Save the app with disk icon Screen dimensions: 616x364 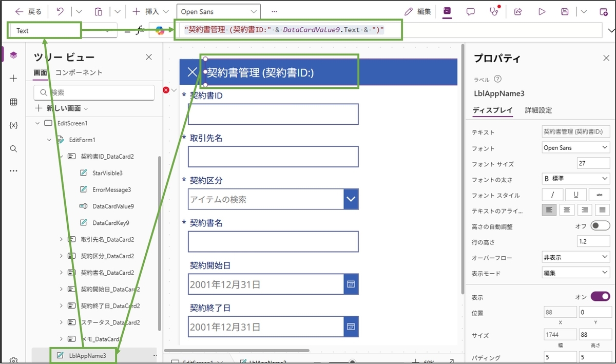[x=565, y=11]
